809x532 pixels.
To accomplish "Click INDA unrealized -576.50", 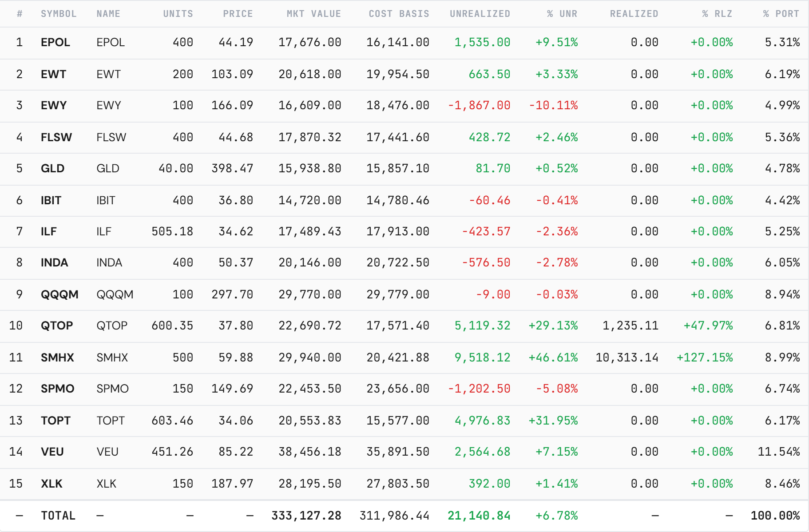I will pyautogui.click(x=486, y=262).
